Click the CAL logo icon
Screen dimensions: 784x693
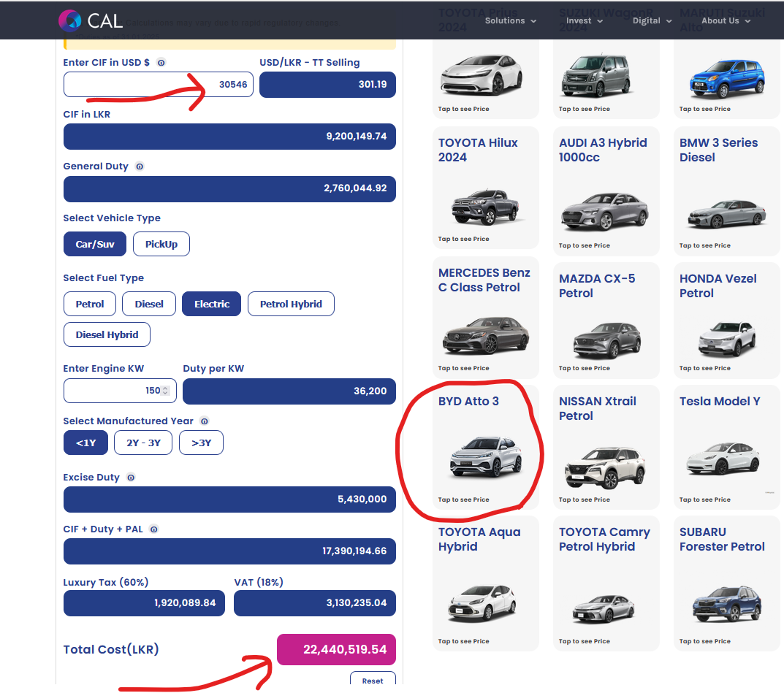(69, 20)
